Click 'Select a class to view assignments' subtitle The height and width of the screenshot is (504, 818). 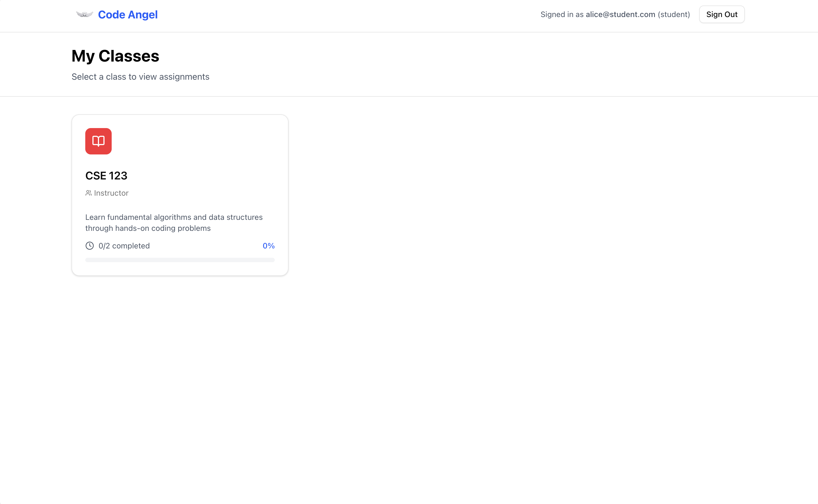pos(141,77)
